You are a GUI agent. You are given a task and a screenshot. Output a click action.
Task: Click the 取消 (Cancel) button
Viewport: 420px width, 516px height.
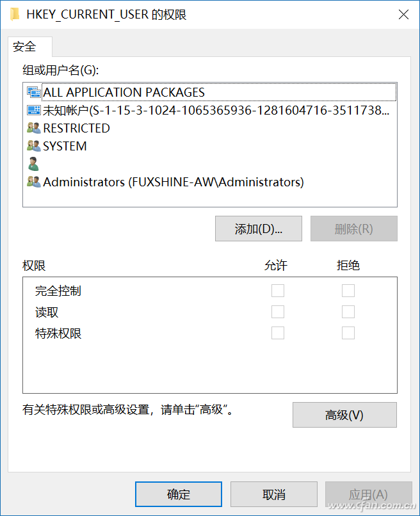(274, 495)
